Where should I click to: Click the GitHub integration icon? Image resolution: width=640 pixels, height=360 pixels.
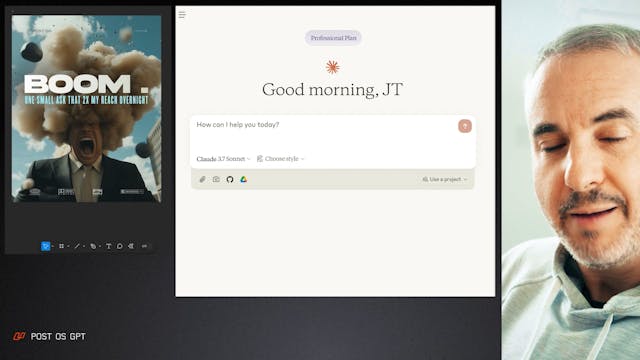(230, 179)
